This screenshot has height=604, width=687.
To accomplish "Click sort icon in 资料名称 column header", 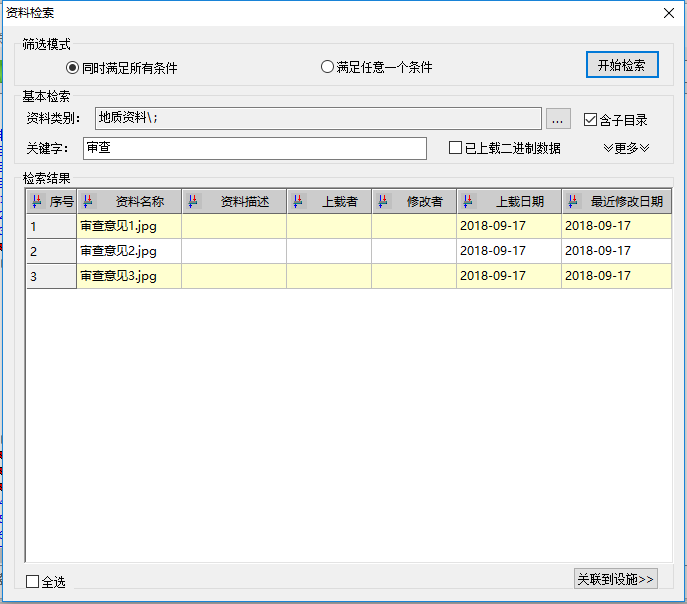I will [x=88, y=201].
